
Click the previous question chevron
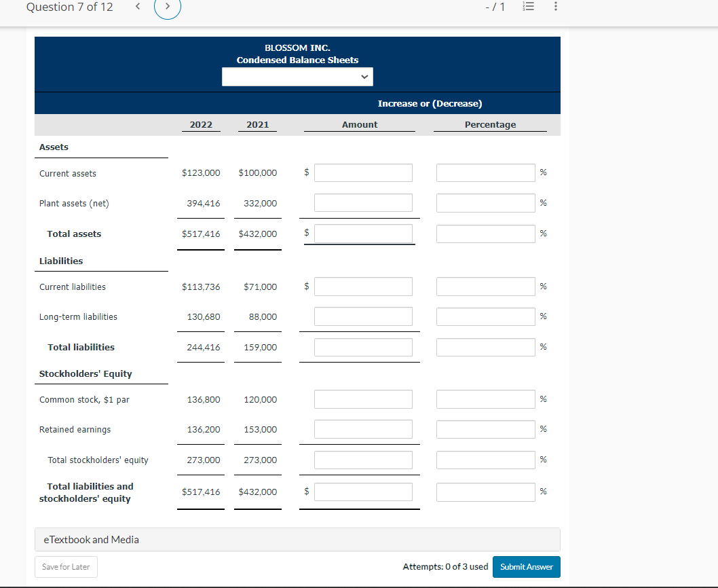pyautogui.click(x=138, y=6)
